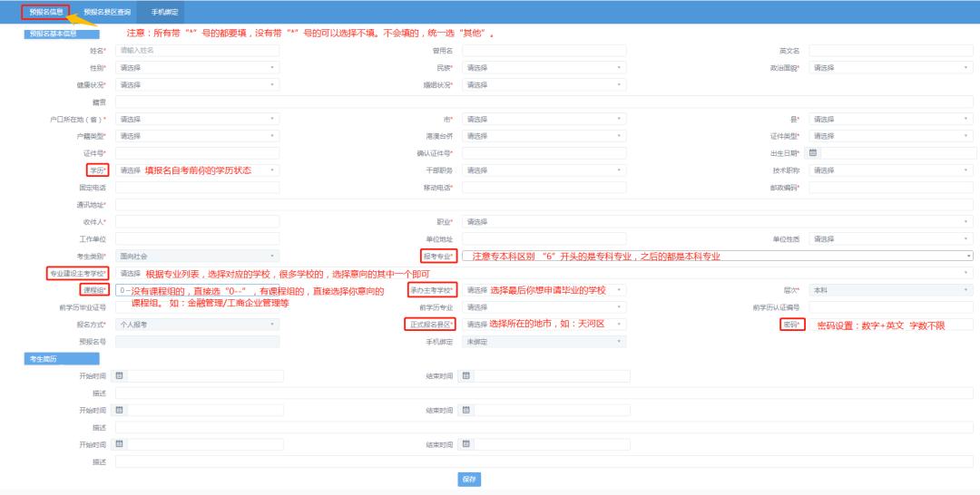This screenshot has width=980, height=495.
Task: Focus the 证件号 field
Action: coord(197,153)
